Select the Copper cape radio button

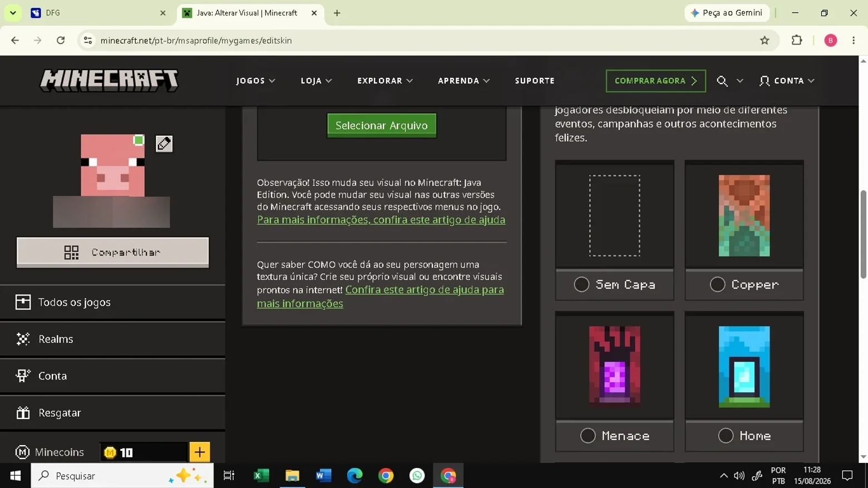coord(718,284)
